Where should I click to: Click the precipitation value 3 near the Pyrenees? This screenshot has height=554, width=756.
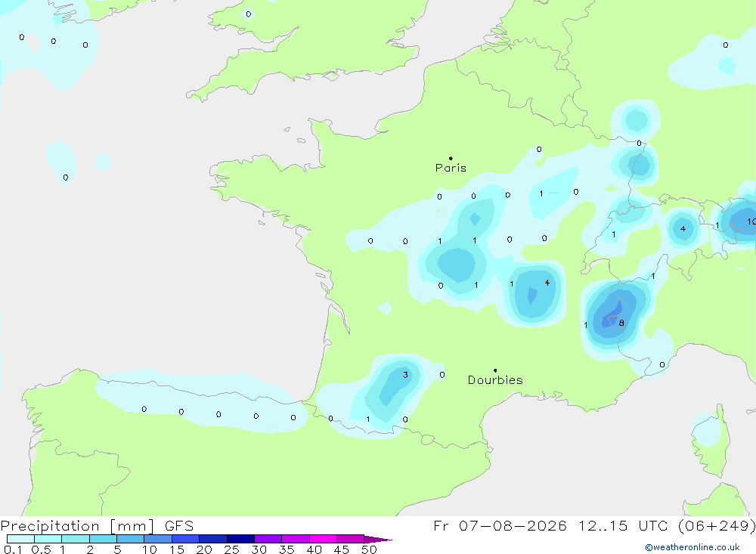coord(405,375)
